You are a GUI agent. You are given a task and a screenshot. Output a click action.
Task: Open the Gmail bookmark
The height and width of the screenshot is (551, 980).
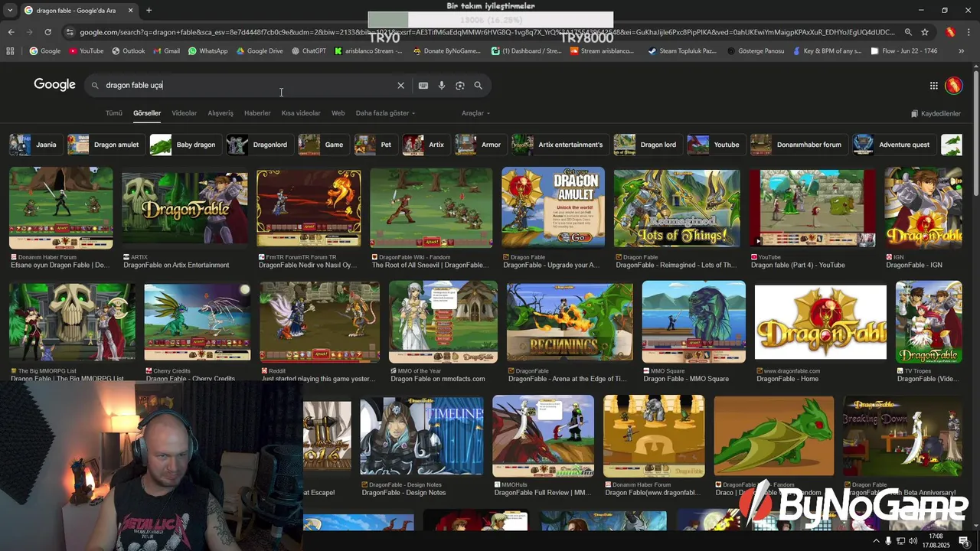166,51
